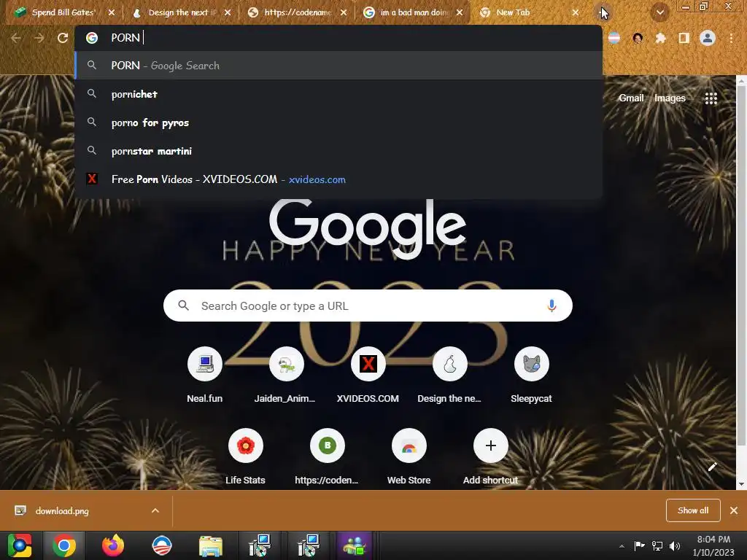Open the Extensions puzzle icon
The width and height of the screenshot is (747, 560).
(x=660, y=38)
